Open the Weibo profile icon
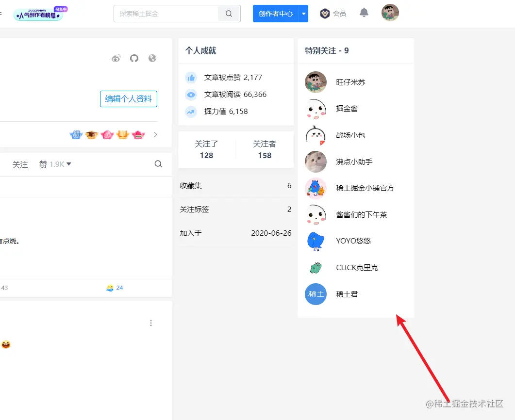The height and width of the screenshot is (420, 515). point(116,58)
